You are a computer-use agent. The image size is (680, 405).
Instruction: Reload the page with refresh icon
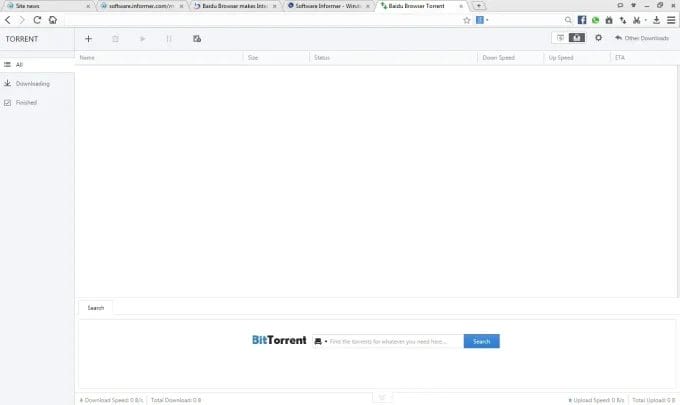37,19
